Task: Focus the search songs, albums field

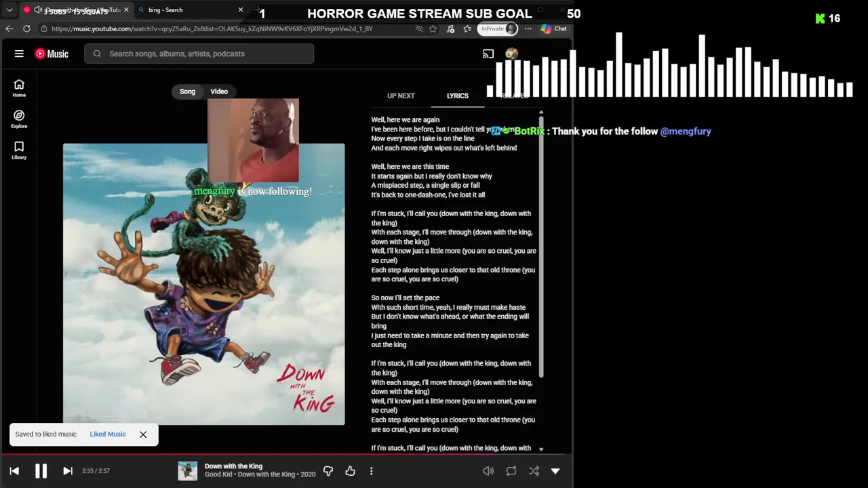Action: (199, 54)
